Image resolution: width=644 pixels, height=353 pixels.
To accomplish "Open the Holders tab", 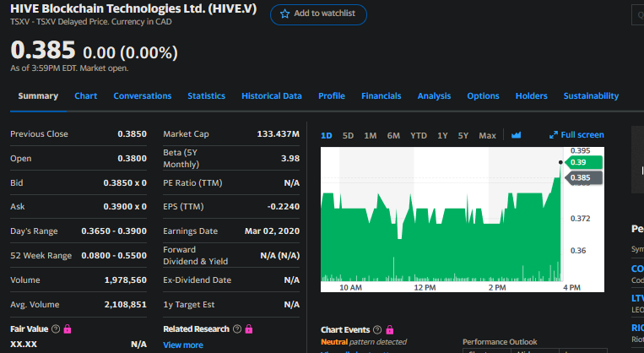I will click(531, 96).
